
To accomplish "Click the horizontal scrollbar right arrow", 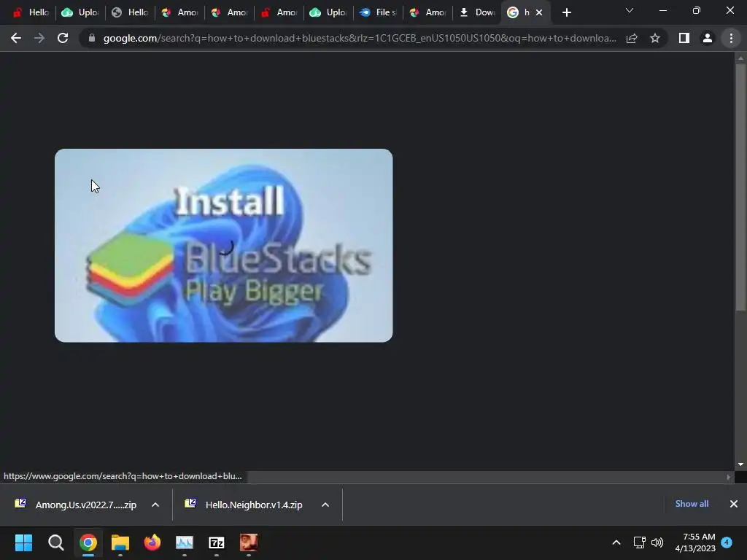I will [728, 477].
